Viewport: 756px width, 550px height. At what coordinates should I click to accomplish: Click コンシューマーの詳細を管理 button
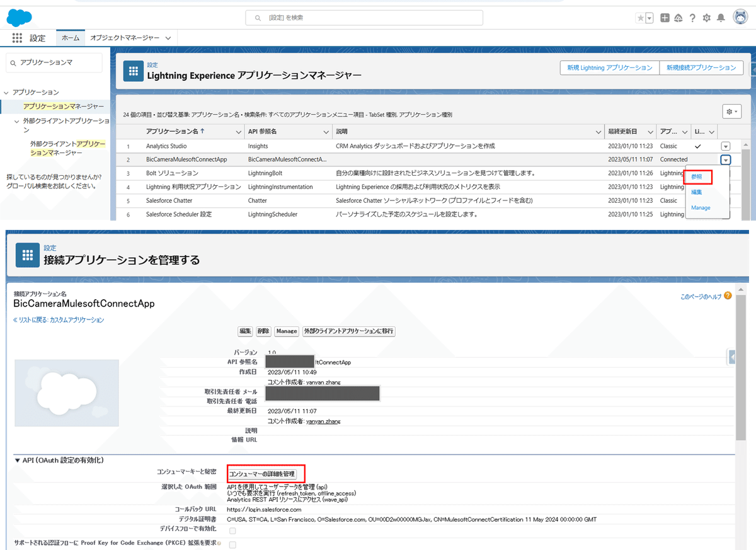264,473
